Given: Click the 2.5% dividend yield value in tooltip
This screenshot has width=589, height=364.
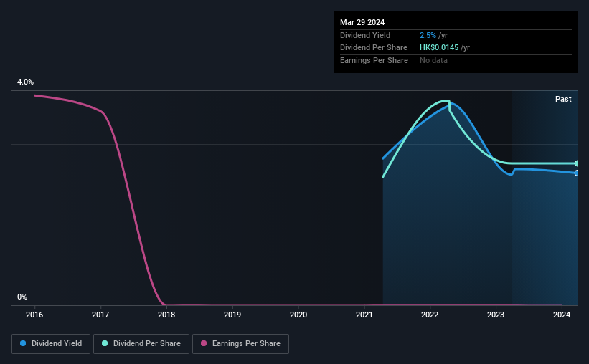Looking at the screenshot, I should coord(428,35).
